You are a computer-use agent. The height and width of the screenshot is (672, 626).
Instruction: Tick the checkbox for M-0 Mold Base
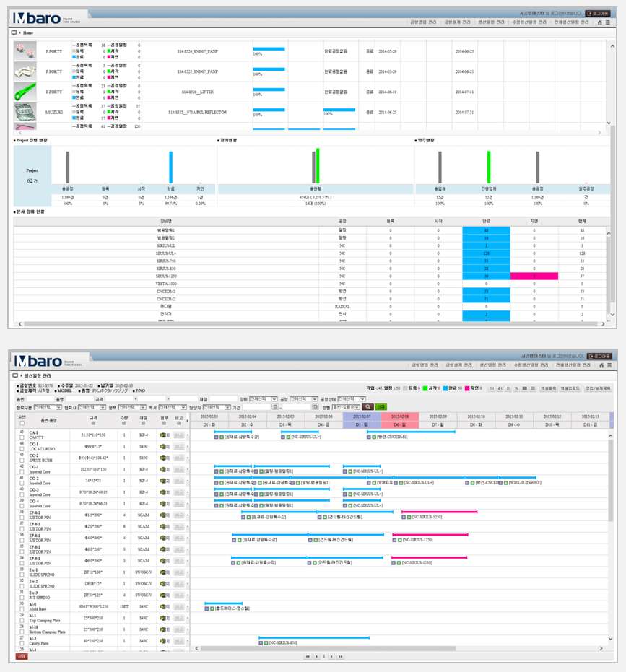point(22,609)
